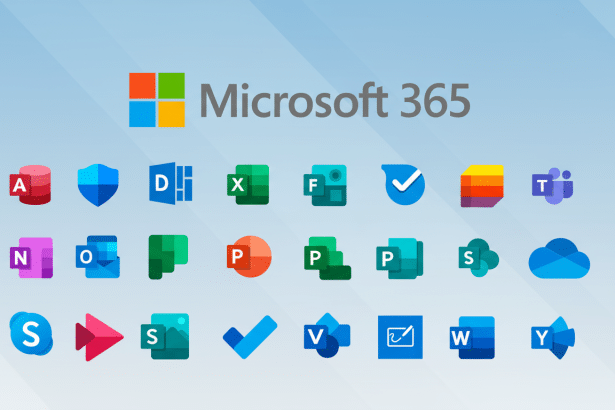Launch the blue Word icon
The width and height of the screenshot is (615, 410).
[x=472, y=337]
